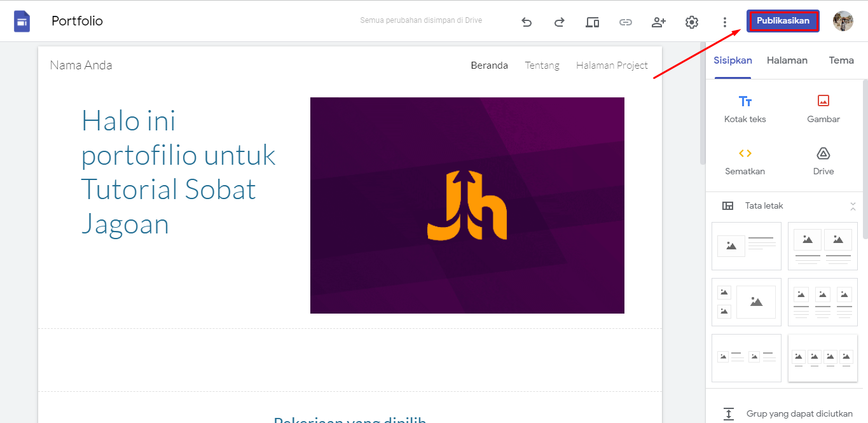Insert a Kotak teks text box
The height and width of the screenshot is (423, 868).
745,109
